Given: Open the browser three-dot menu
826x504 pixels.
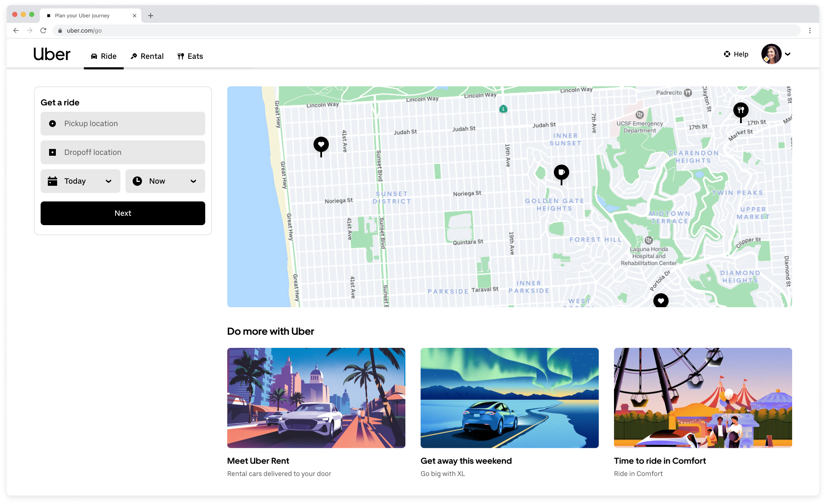Looking at the screenshot, I should (810, 30).
